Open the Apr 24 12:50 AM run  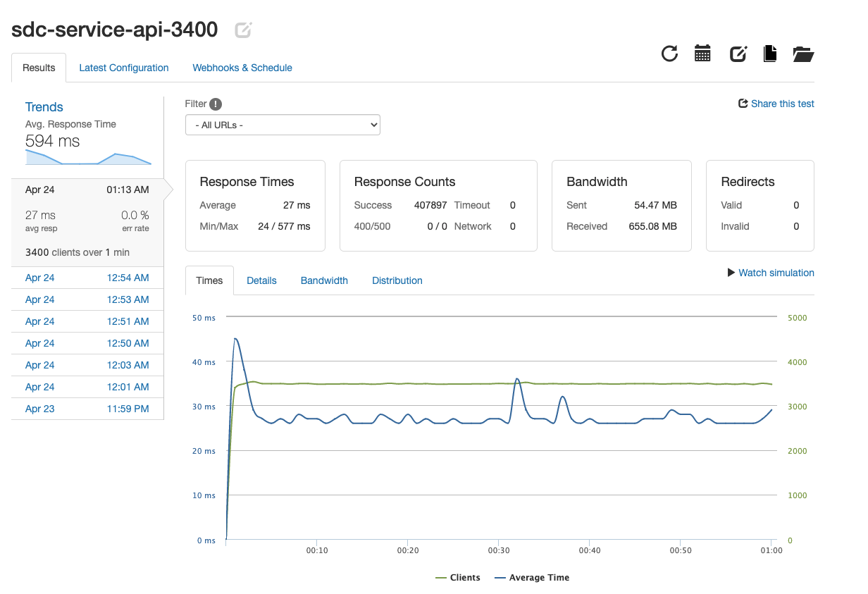87,343
